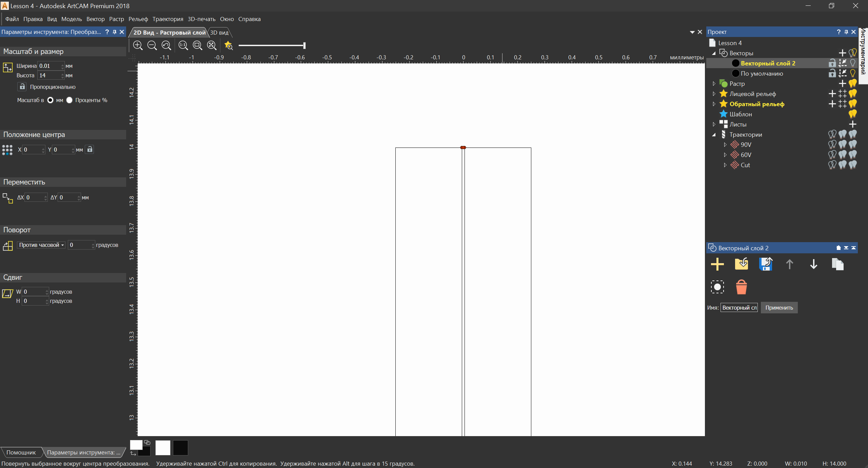This screenshot has width=868, height=468.
Task: Toggle visibility bulb of Растр layers
Action: pyautogui.click(x=853, y=83)
